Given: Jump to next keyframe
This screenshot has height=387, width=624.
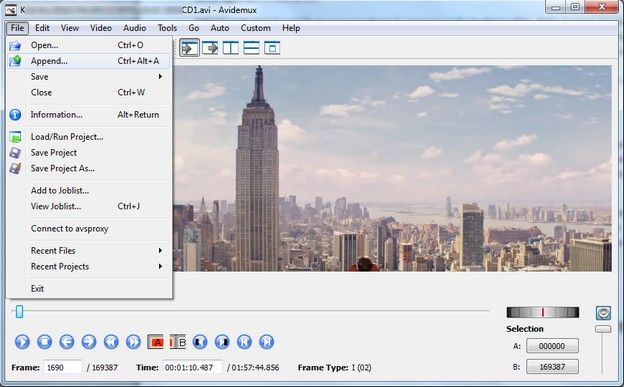Looking at the screenshot, I should point(133,342).
